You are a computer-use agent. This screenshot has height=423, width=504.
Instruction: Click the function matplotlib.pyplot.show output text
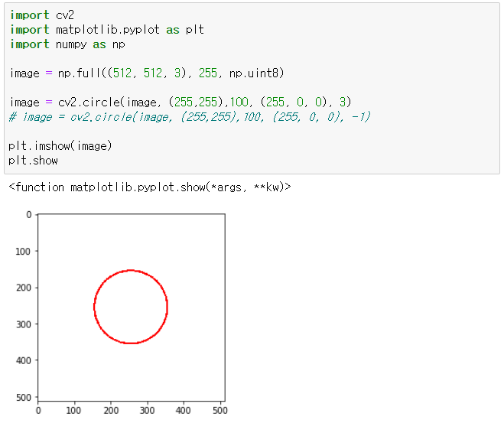(x=150, y=187)
